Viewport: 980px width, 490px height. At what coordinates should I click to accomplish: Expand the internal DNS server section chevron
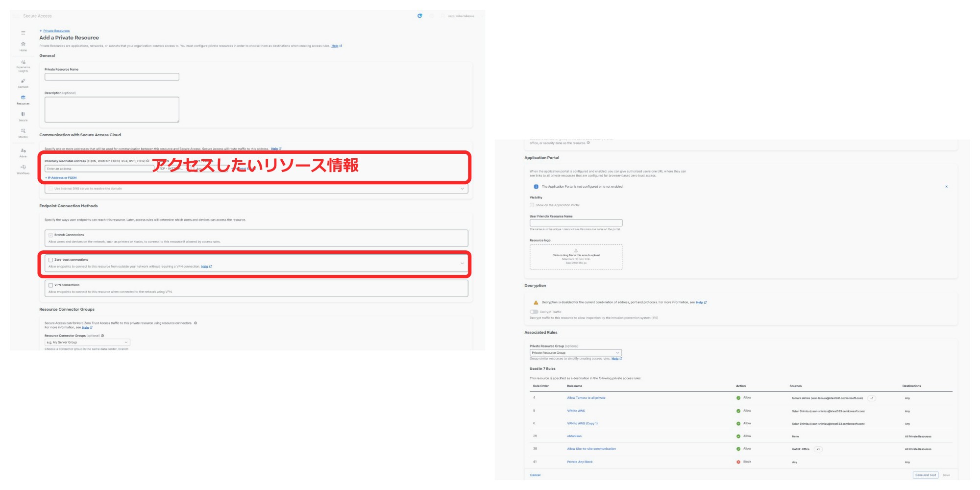[x=462, y=189]
